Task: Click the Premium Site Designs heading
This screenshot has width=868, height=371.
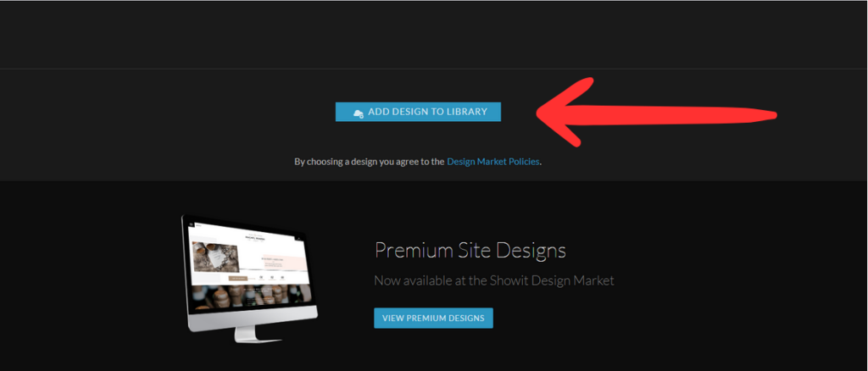Action: pos(470,251)
